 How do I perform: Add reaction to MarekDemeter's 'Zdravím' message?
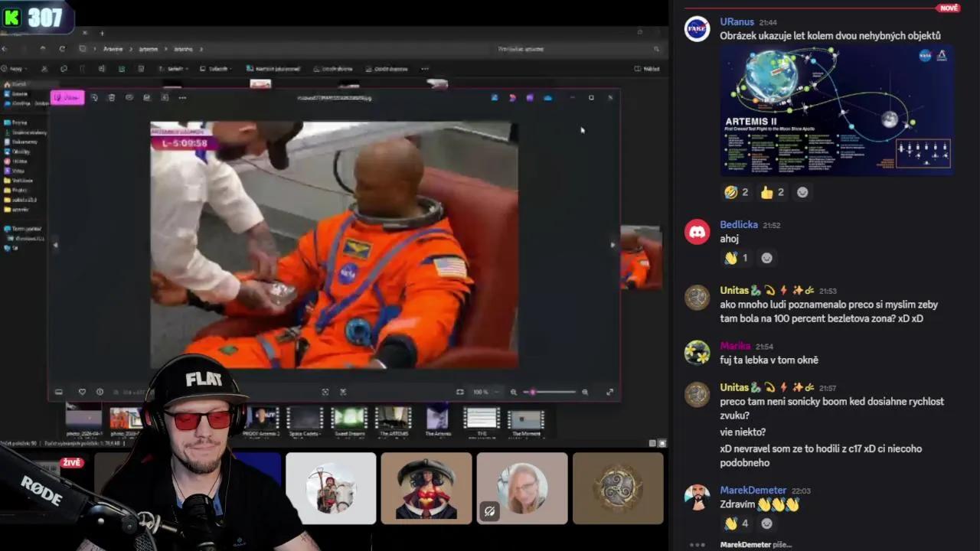766,523
